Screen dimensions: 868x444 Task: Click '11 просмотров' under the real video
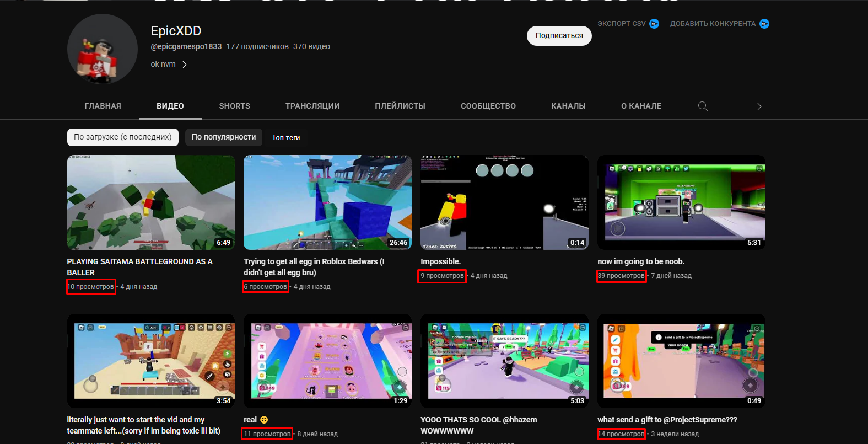(x=268, y=434)
